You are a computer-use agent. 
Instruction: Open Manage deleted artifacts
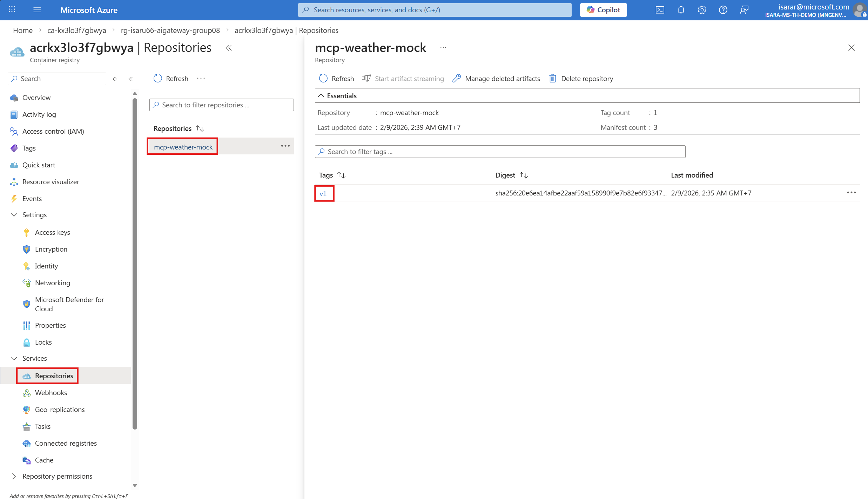496,79
